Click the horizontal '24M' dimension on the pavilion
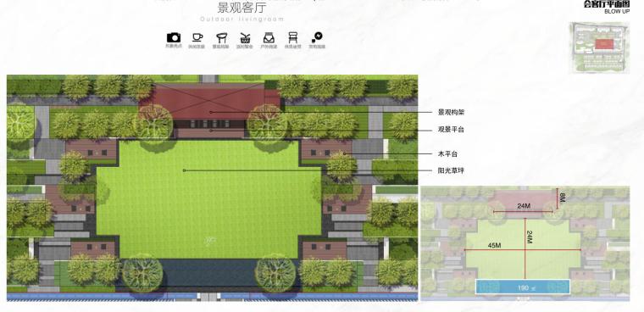644x312 pixels. 524,206
